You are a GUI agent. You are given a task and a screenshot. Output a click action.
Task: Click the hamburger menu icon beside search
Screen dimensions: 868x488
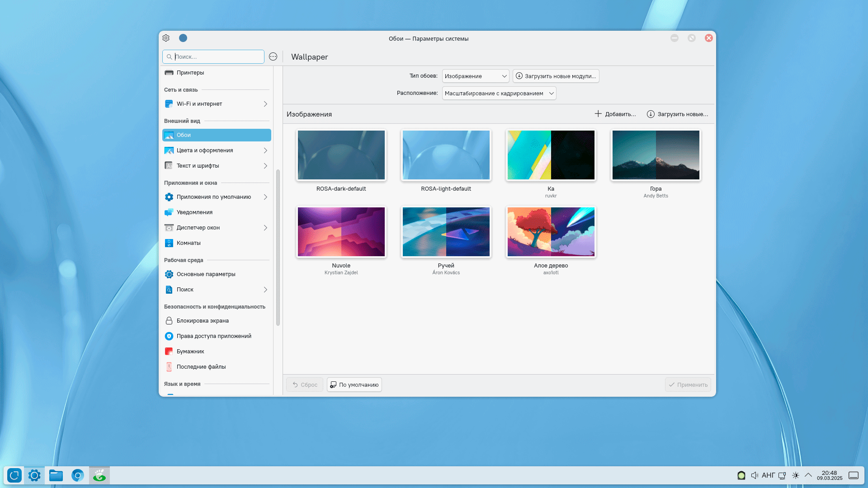273,56
